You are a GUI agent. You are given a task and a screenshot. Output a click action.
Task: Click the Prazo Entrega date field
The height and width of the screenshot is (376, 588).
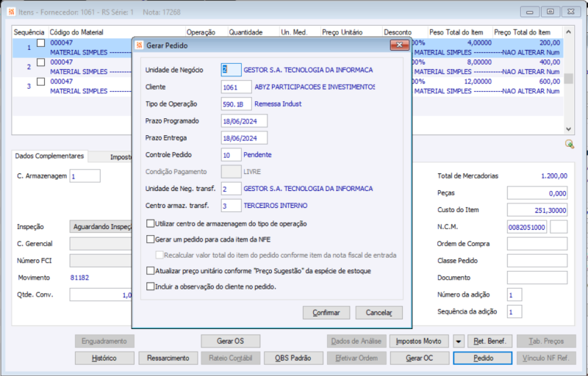click(244, 138)
